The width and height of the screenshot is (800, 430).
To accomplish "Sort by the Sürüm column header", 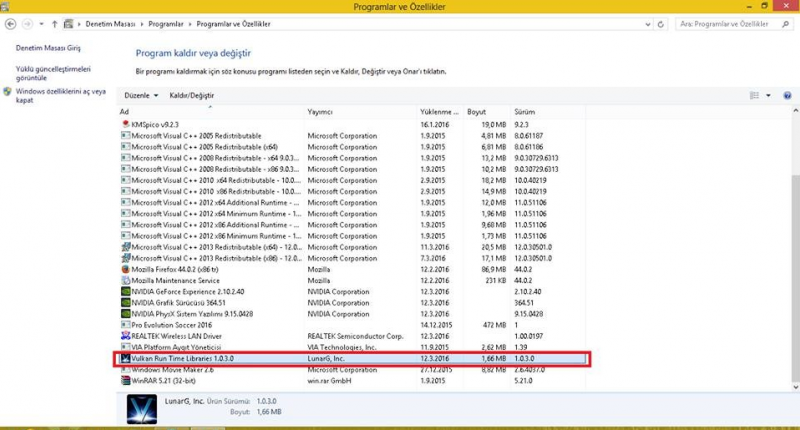I will [548, 112].
